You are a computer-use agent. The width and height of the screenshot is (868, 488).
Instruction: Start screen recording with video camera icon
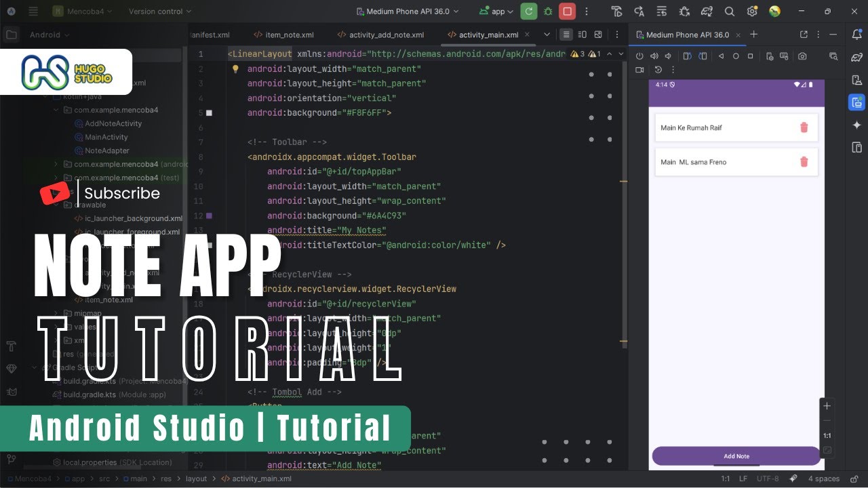pos(639,70)
